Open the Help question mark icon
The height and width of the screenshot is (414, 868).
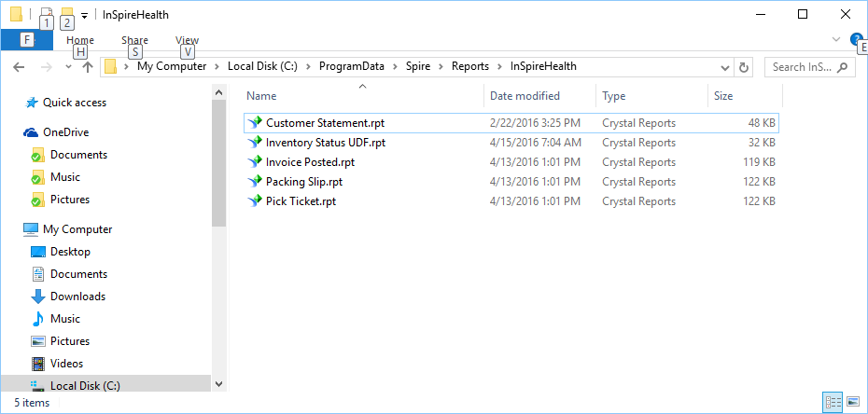[x=857, y=38]
